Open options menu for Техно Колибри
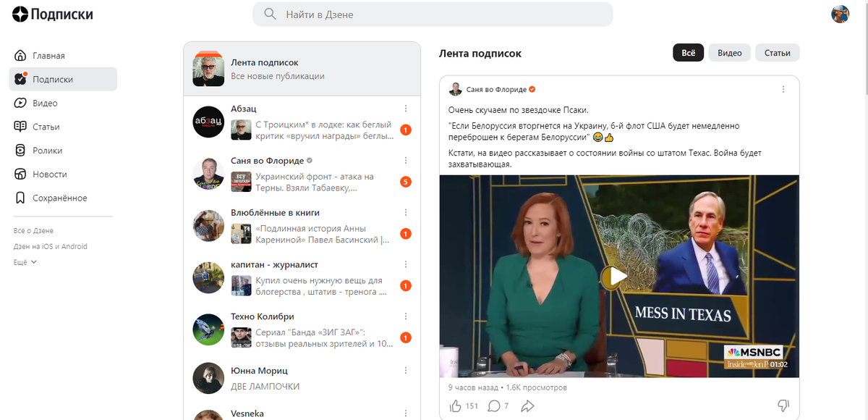868x420 pixels. [x=406, y=316]
